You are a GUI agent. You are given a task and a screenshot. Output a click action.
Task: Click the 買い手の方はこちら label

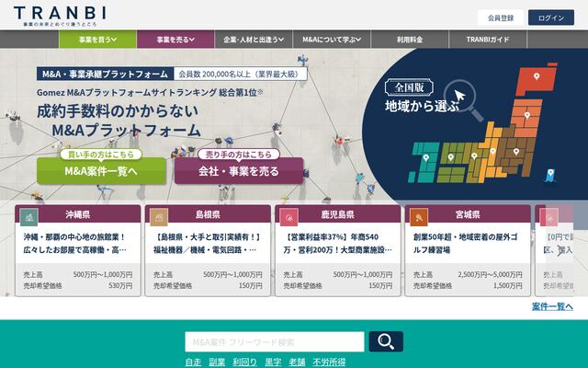(101, 155)
